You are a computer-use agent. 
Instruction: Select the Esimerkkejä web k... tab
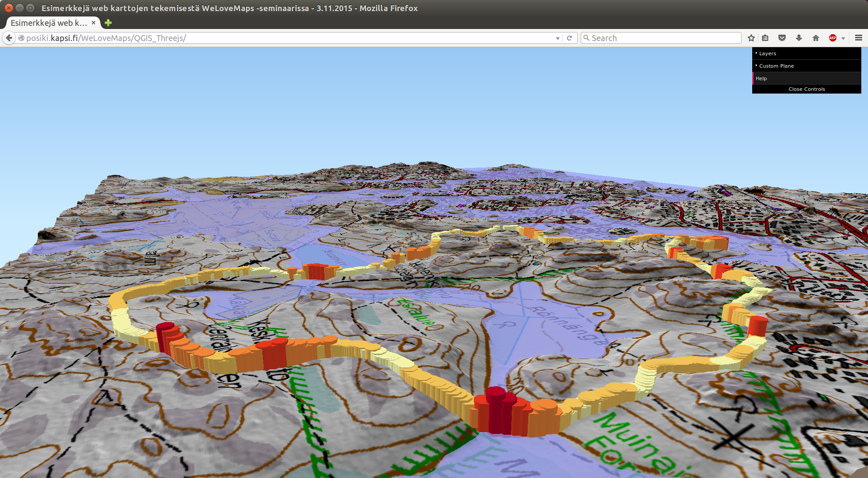coord(49,23)
